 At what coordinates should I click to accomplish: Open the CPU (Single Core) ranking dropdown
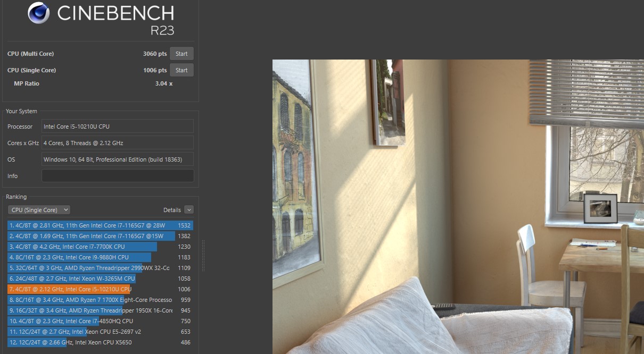click(x=39, y=210)
